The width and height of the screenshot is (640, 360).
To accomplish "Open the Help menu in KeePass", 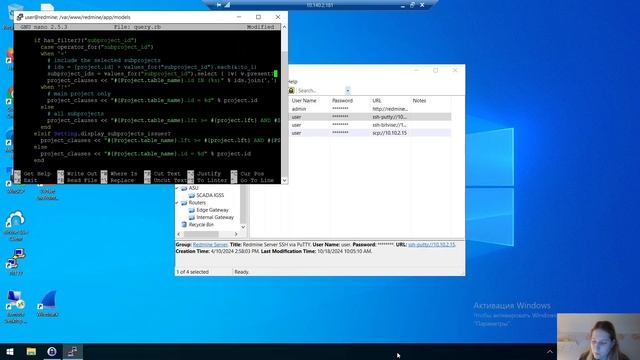I will coord(293,82).
